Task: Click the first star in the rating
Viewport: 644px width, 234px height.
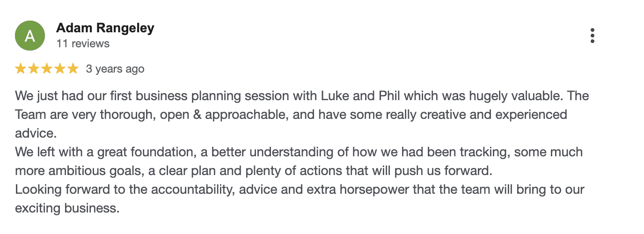Action: (x=21, y=69)
